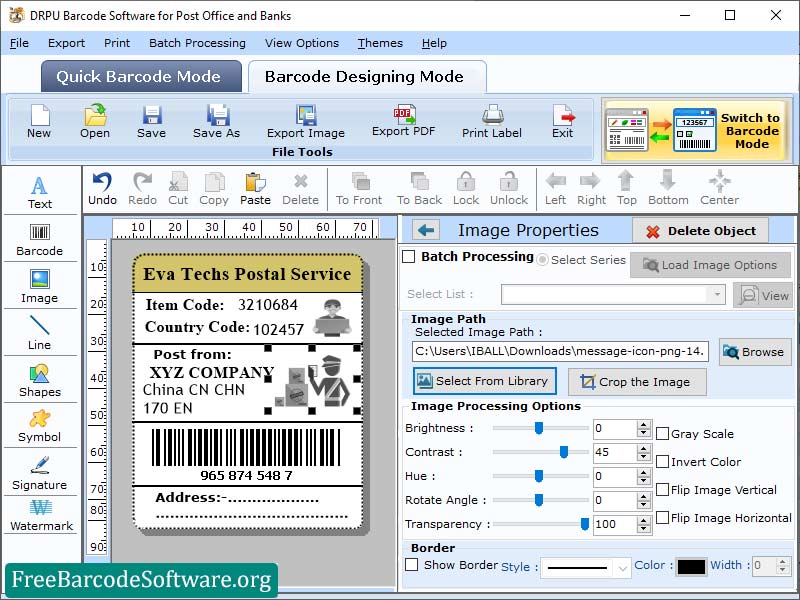Switch to Quick Barcode Mode tab
800x600 pixels.
140,76
